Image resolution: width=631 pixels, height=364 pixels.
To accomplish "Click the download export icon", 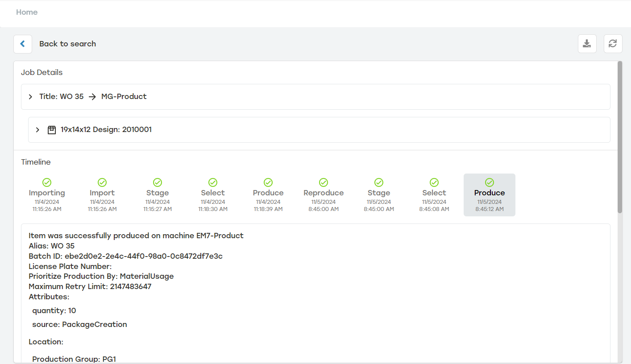I will (x=587, y=43).
